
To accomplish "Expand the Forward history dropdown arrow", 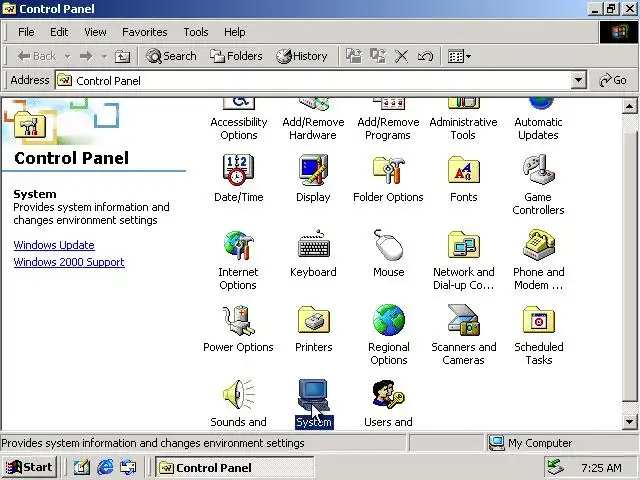I will 104,56.
